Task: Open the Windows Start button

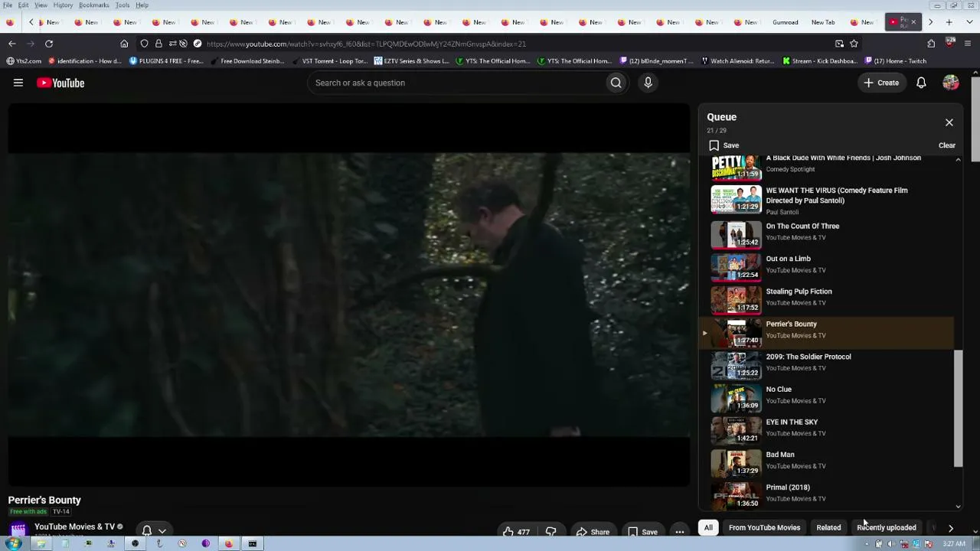Action: [x=13, y=544]
